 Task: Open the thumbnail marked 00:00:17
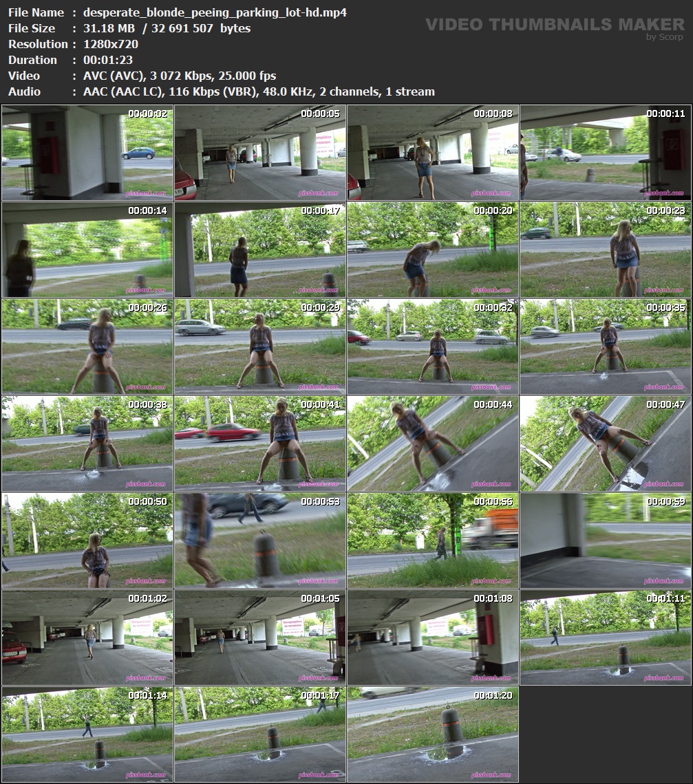tap(260, 250)
